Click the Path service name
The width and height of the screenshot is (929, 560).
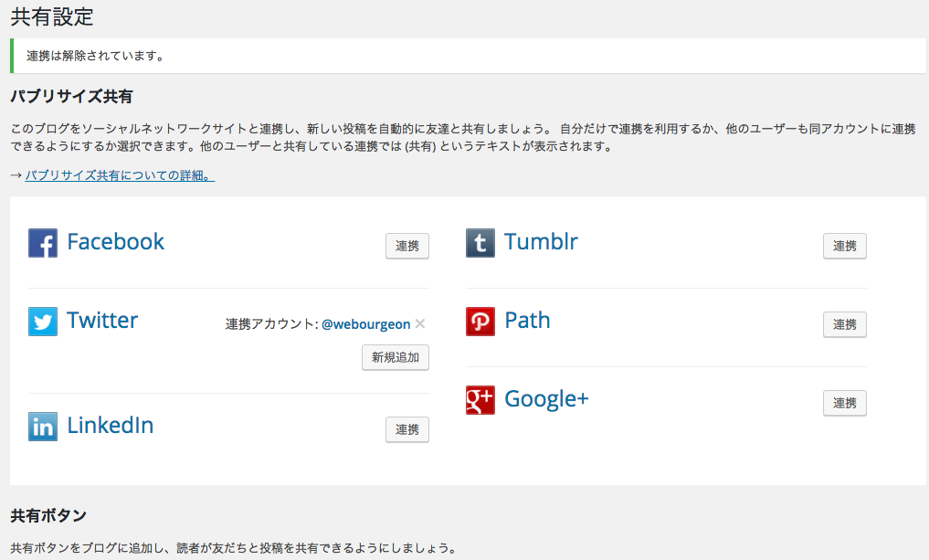click(x=527, y=320)
